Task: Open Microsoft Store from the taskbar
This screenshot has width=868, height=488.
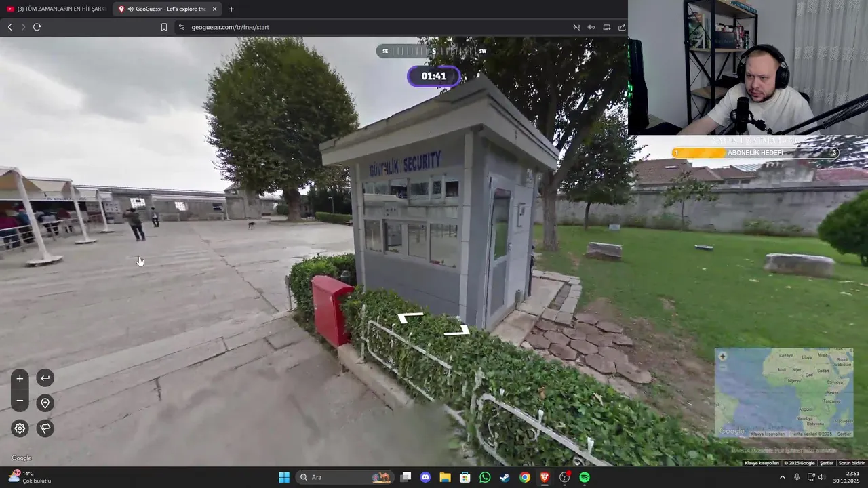Action: tap(465, 477)
